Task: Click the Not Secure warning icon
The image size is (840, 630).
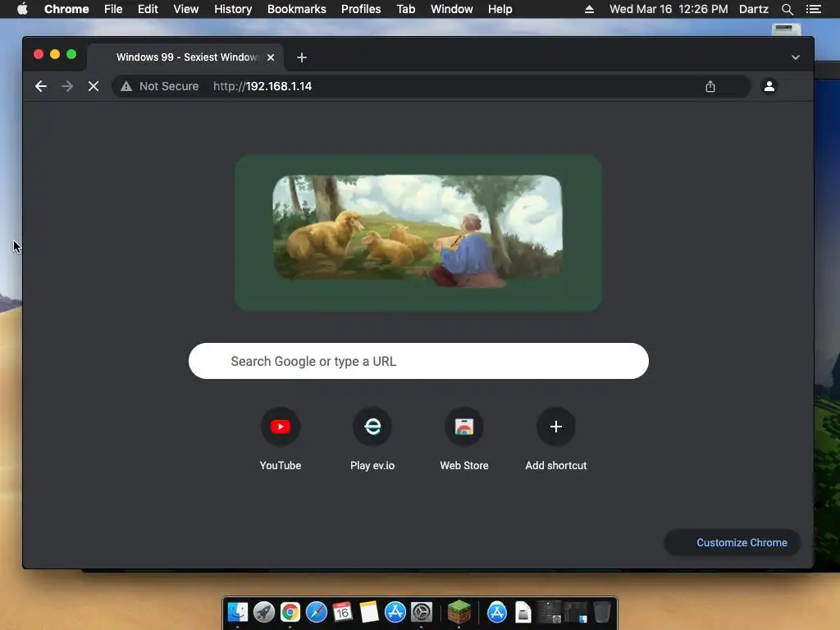Action: click(126, 86)
